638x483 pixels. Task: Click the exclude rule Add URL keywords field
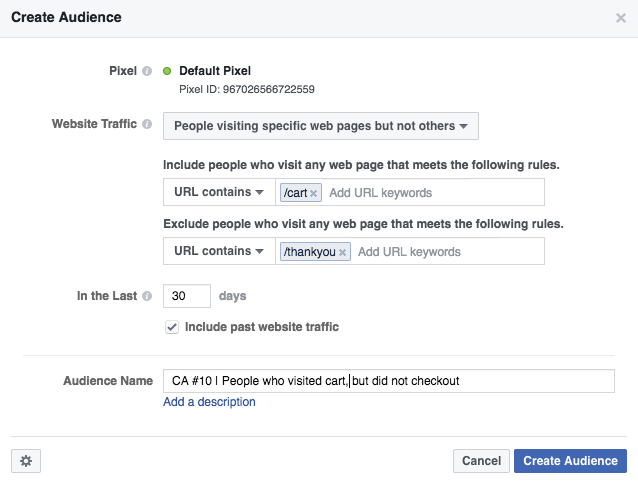click(x=448, y=251)
